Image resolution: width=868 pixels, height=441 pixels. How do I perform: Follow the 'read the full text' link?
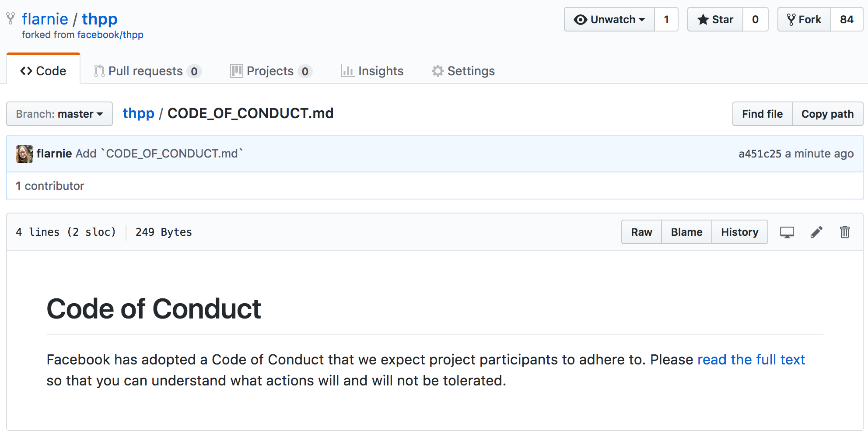[751, 360]
